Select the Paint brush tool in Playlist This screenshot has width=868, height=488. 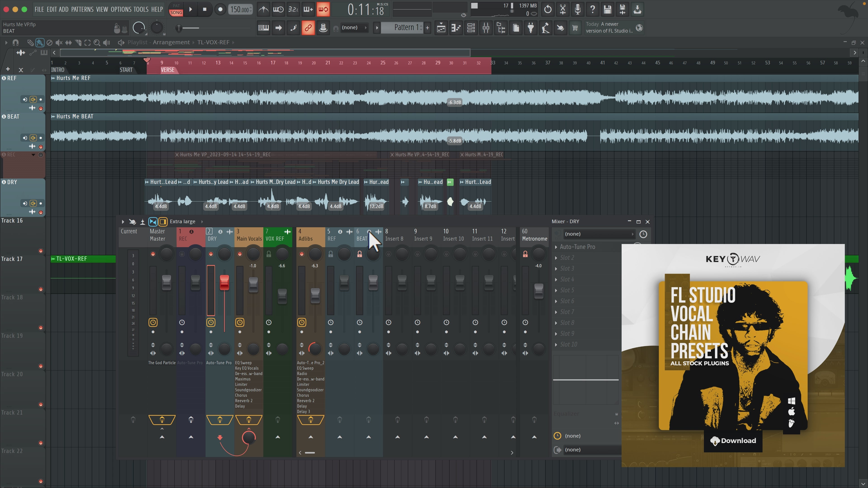click(40, 42)
